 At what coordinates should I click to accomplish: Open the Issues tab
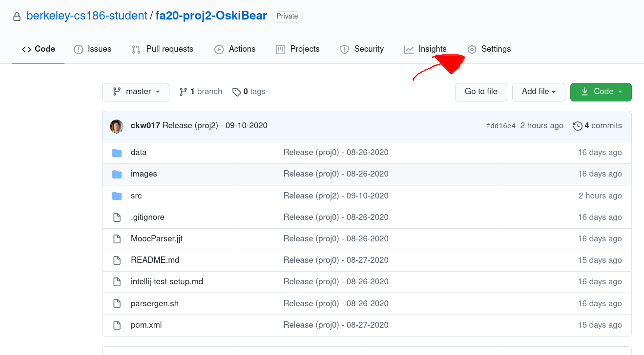pos(92,49)
